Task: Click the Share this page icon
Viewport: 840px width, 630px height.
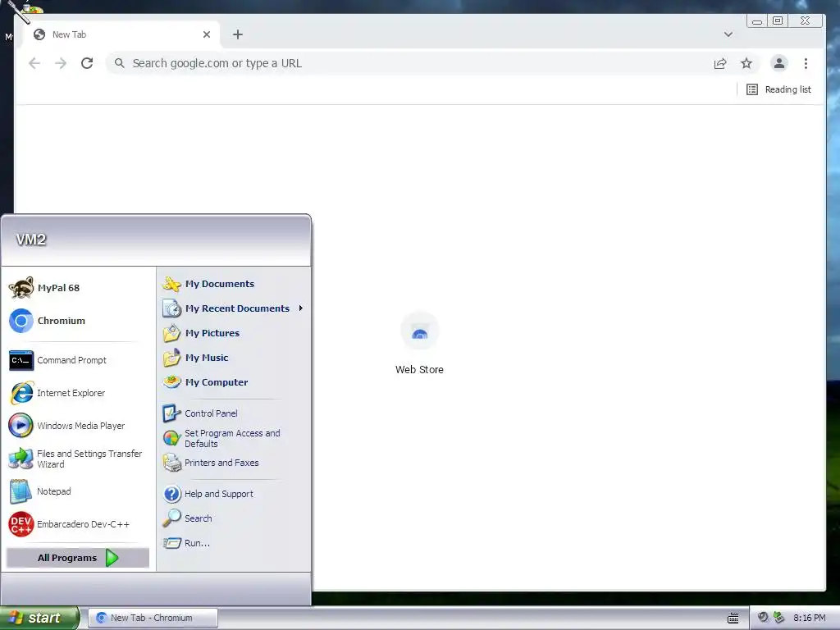Action: click(720, 63)
